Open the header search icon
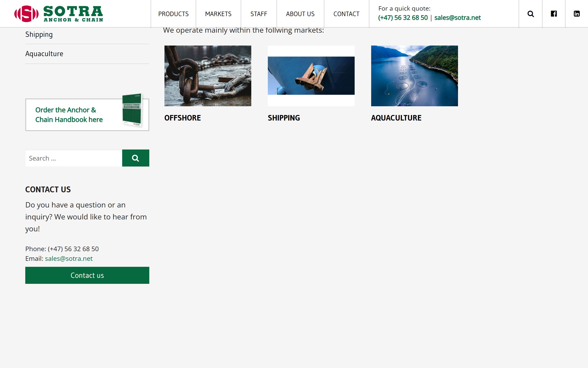This screenshot has height=368, width=588. tap(531, 14)
